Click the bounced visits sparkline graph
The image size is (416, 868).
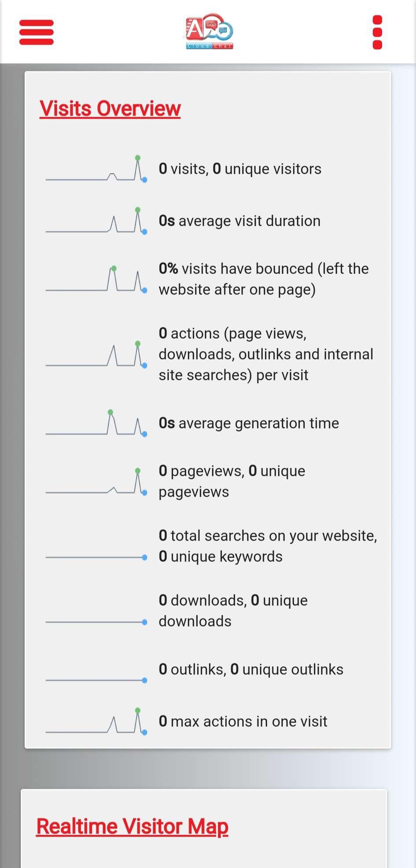(x=96, y=279)
